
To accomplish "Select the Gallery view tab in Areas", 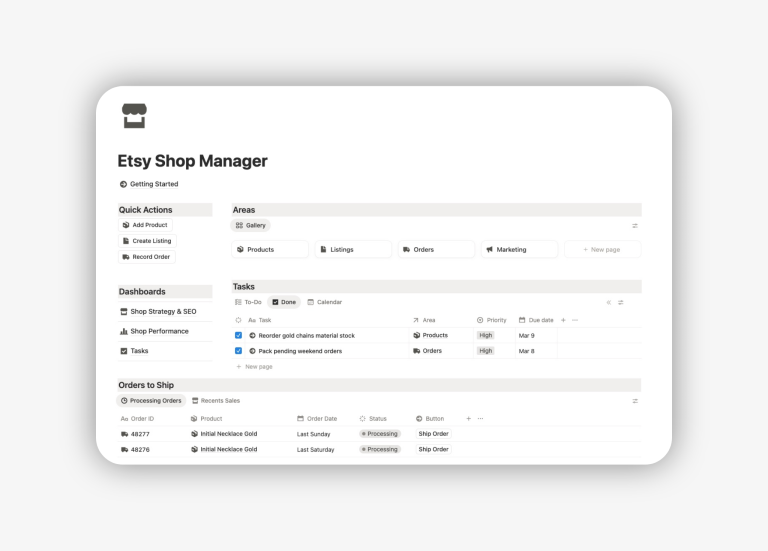I will 250,225.
